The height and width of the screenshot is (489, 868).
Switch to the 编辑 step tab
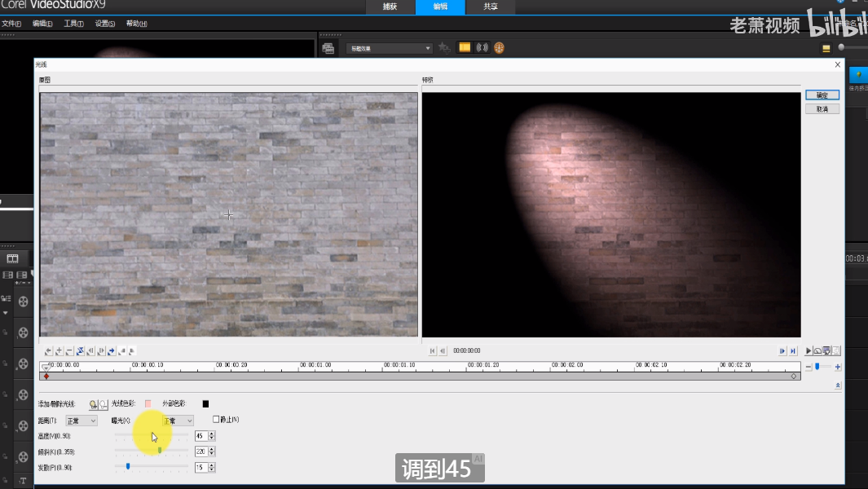click(x=441, y=7)
